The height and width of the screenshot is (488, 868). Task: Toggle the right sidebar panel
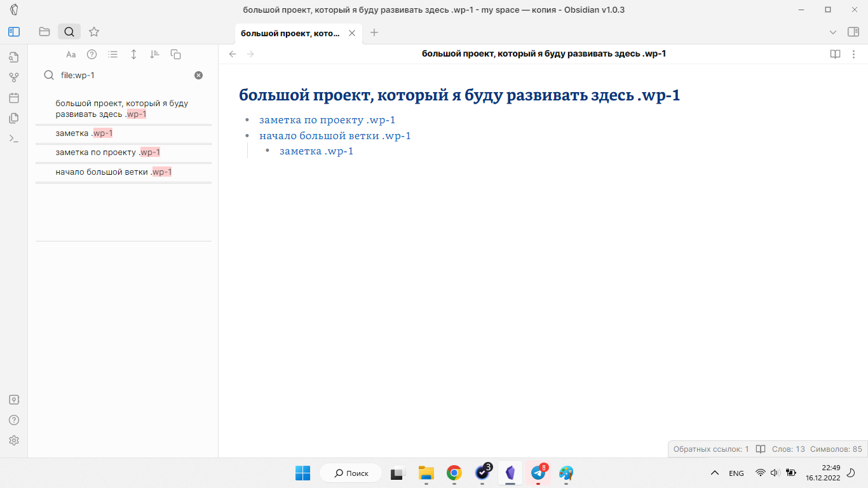click(853, 32)
